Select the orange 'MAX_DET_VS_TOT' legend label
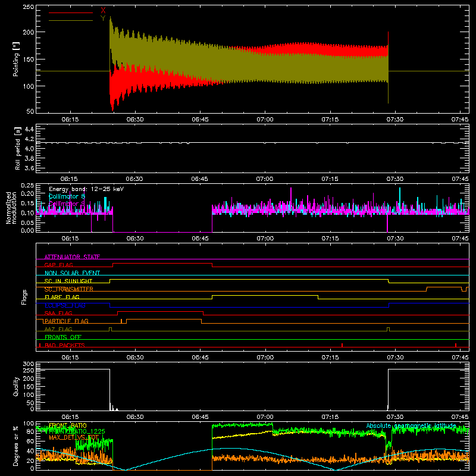 (74, 437)
